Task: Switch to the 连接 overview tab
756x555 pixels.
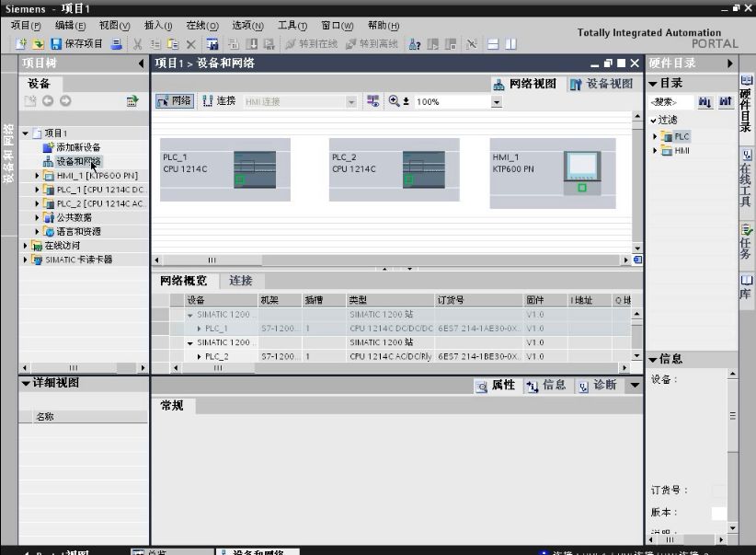Action: pyautogui.click(x=241, y=281)
